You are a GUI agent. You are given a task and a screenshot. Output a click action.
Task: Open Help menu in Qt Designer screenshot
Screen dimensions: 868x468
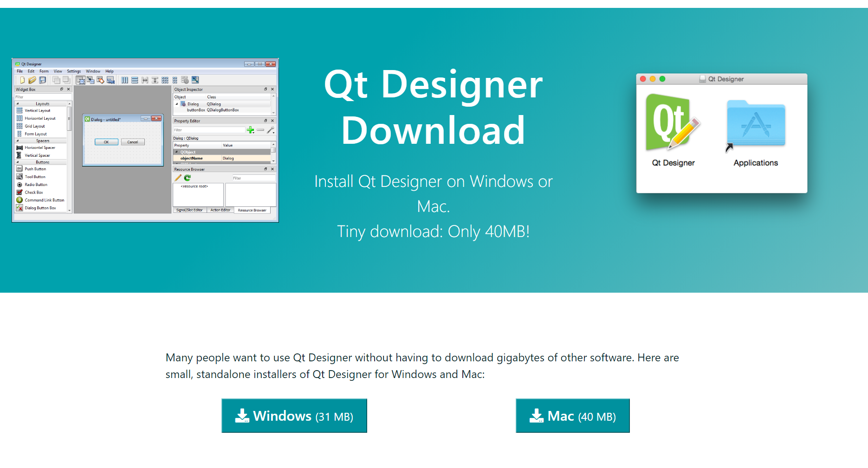110,71
